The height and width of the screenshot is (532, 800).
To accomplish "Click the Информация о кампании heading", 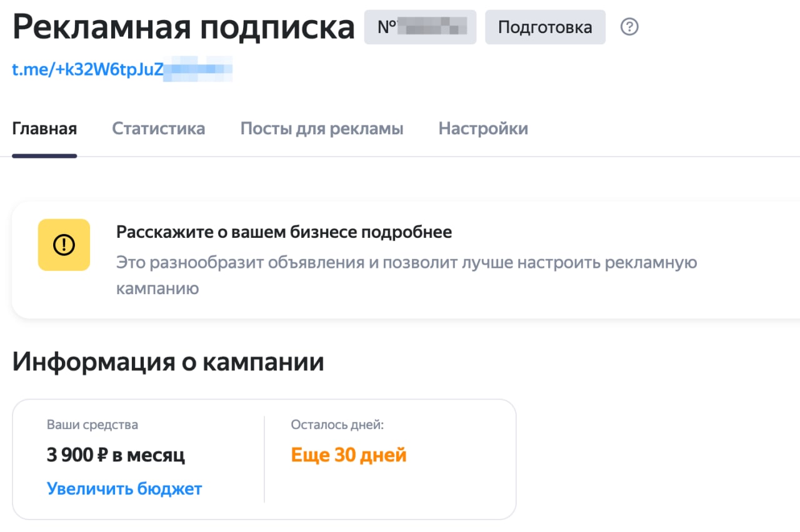I will click(x=168, y=362).
